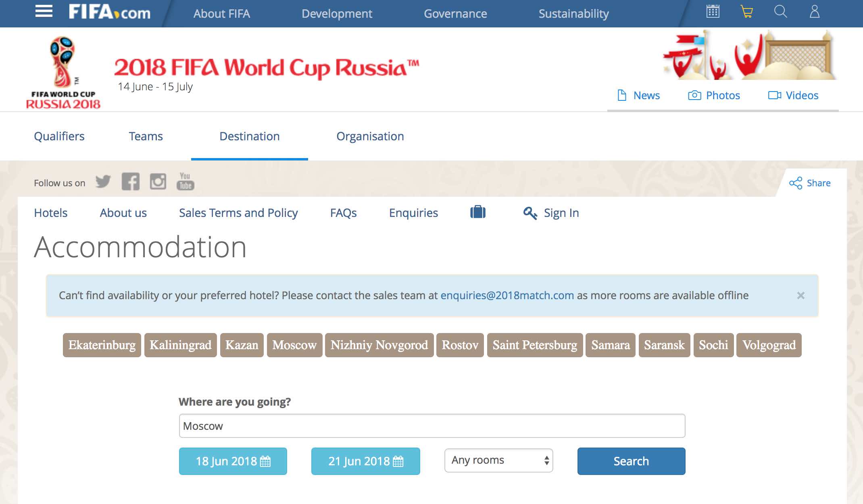Screen dimensions: 863x504
Task: Click the destination field containing Moscow
Action: pyautogui.click(x=432, y=426)
